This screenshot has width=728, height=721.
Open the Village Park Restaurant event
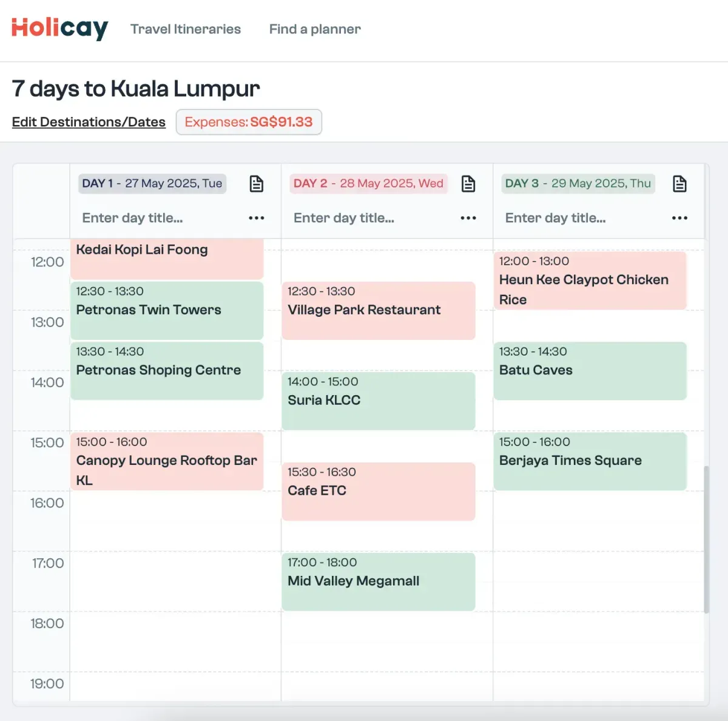click(379, 310)
